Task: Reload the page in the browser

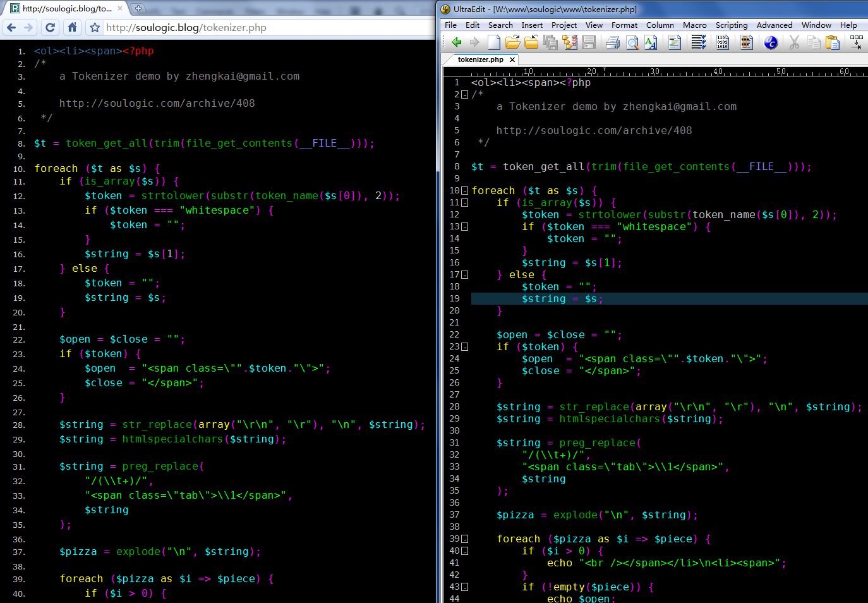Action: tap(51, 27)
